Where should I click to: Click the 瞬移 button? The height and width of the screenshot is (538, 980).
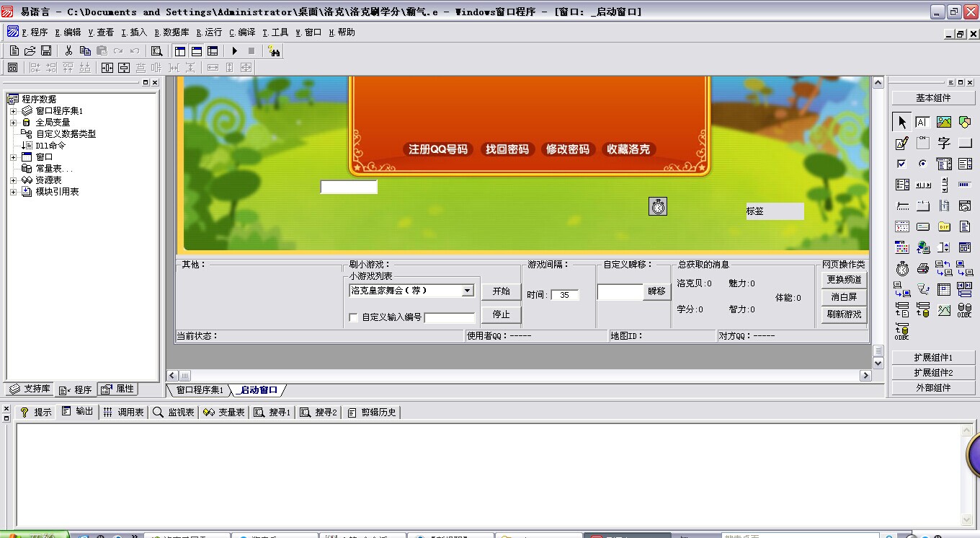point(657,291)
